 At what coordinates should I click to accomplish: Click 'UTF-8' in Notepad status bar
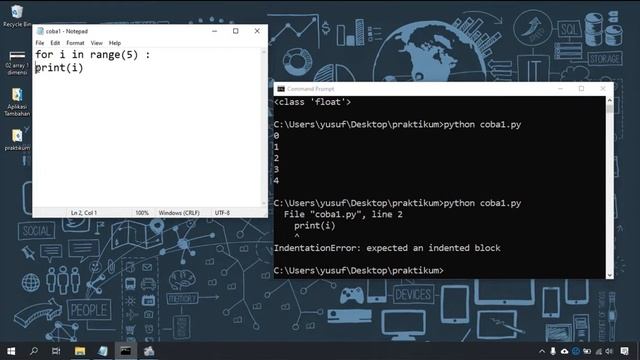click(222, 213)
